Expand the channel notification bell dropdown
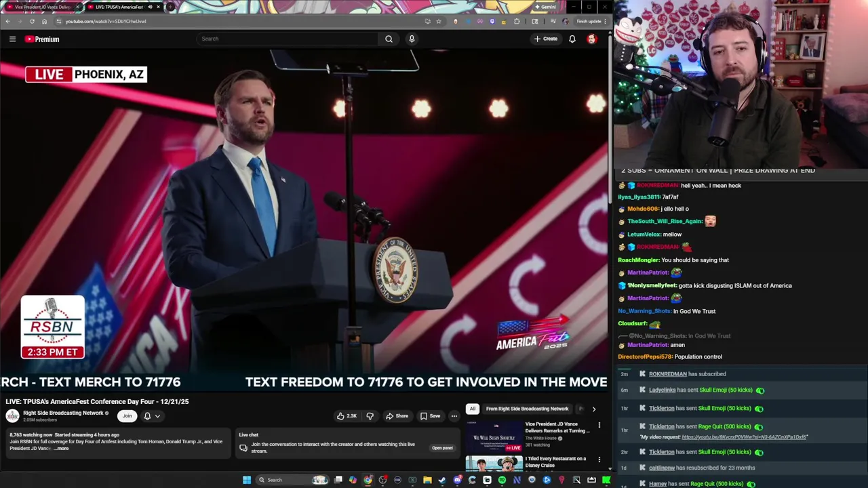The width and height of the screenshot is (868, 488). (x=152, y=416)
